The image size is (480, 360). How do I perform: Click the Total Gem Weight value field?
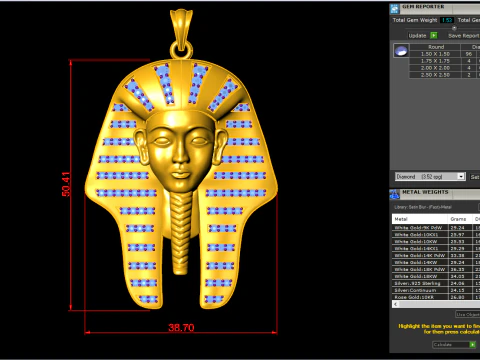pyautogui.click(x=447, y=20)
